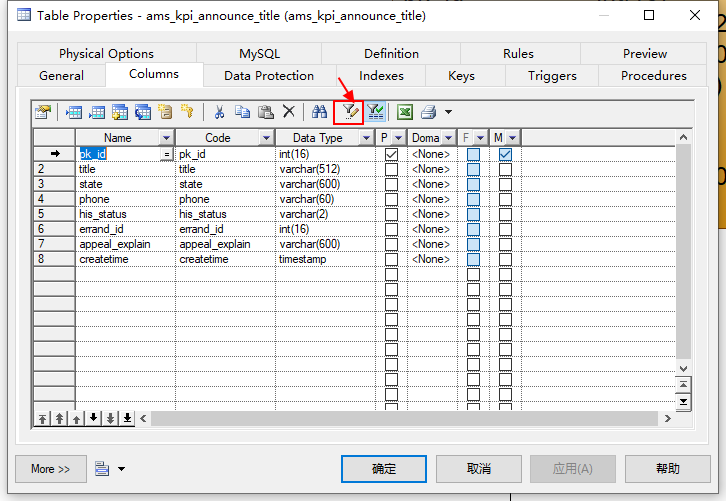Open the Properties toolbar icon
The width and height of the screenshot is (726, 501).
click(x=43, y=112)
